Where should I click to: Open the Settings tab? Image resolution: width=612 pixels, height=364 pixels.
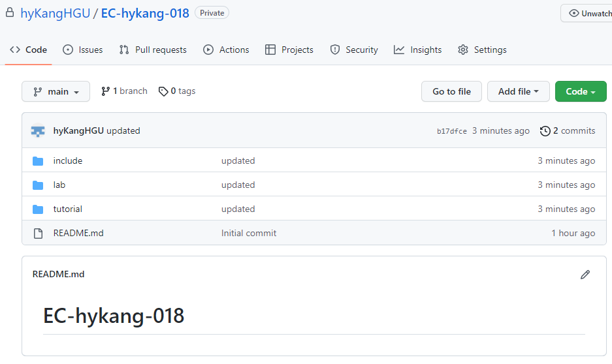pyautogui.click(x=482, y=50)
